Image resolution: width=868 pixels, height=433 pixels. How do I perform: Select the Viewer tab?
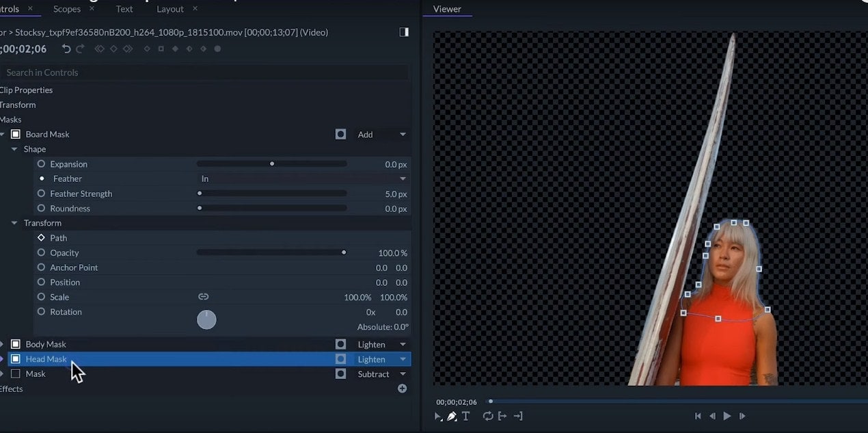coord(447,9)
